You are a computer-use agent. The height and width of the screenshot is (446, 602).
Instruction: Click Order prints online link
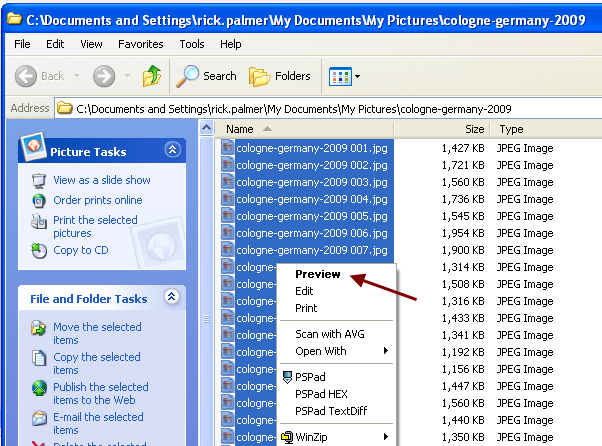click(98, 200)
